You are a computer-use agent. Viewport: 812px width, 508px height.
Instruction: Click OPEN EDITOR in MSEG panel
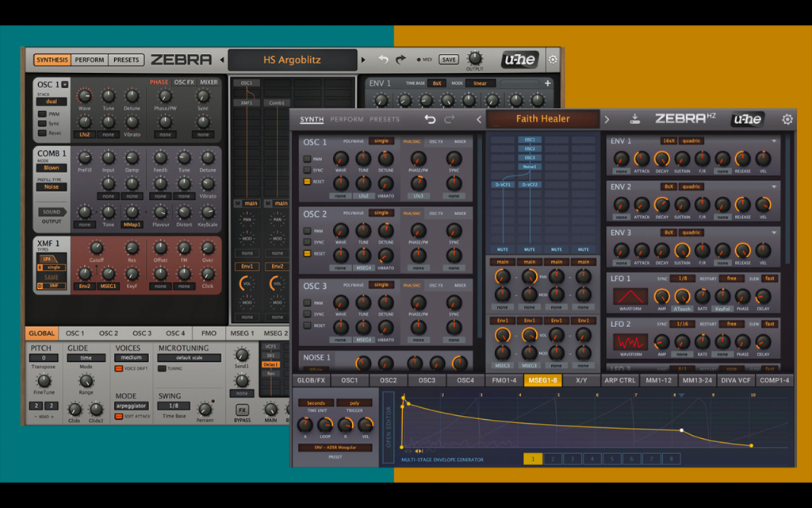[389, 427]
